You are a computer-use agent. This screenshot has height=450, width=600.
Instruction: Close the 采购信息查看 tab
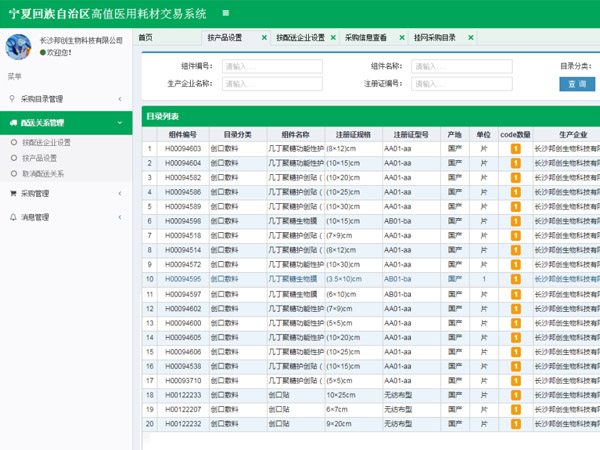pos(401,37)
